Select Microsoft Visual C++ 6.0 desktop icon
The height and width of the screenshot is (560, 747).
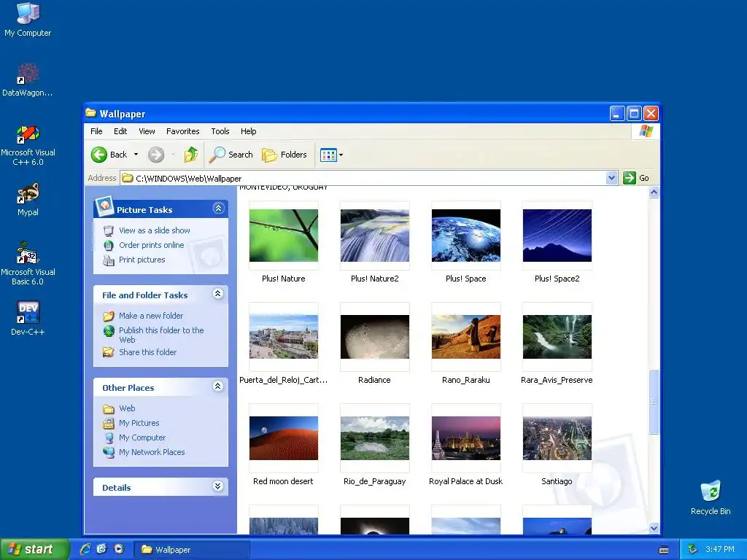[28, 146]
